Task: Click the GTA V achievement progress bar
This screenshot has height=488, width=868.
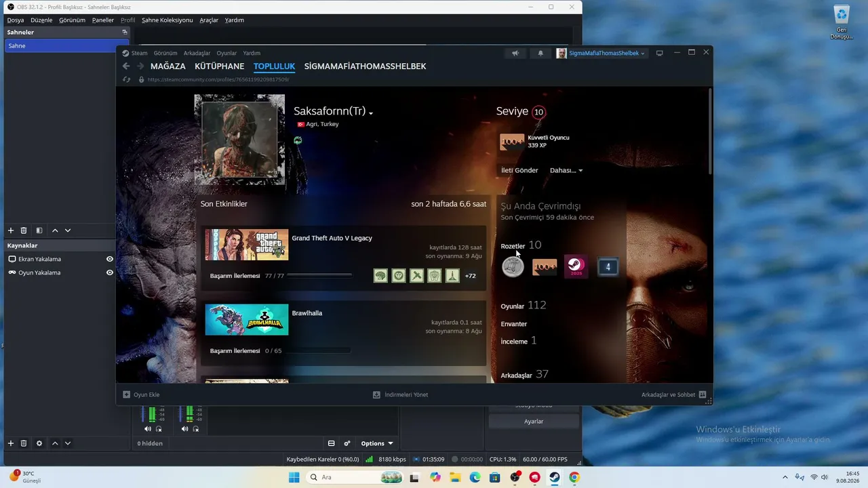Action: coord(320,276)
